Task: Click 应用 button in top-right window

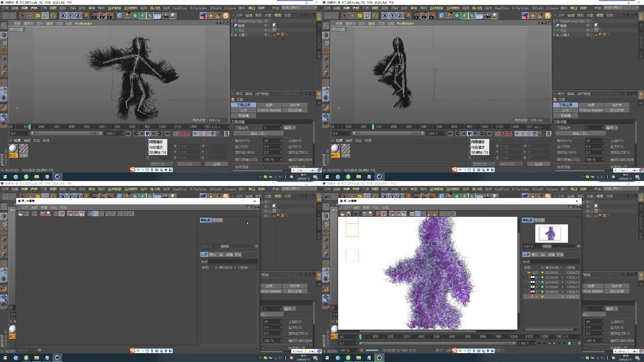Action: coord(538,164)
